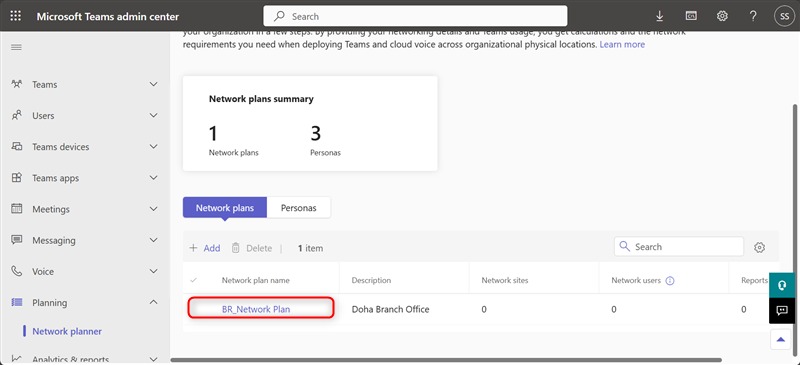Click the Network users info icon
This screenshot has width=800, height=365.
[670, 281]
